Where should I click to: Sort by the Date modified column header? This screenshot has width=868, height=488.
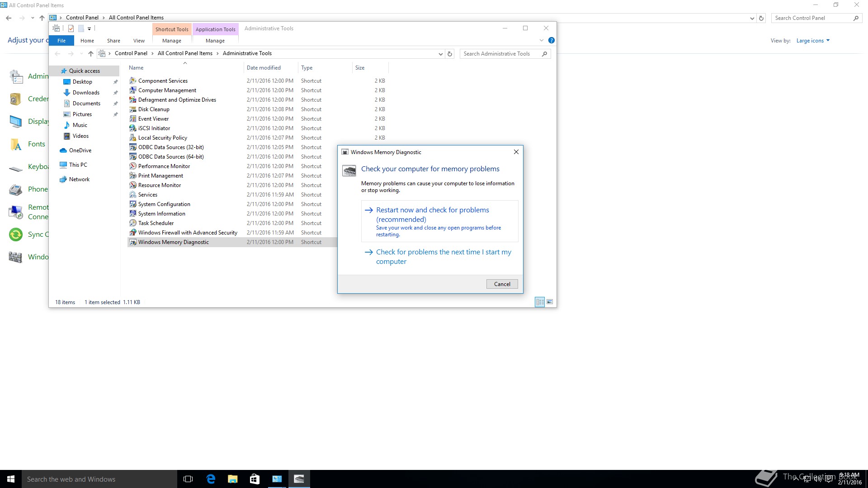(270, 68)
